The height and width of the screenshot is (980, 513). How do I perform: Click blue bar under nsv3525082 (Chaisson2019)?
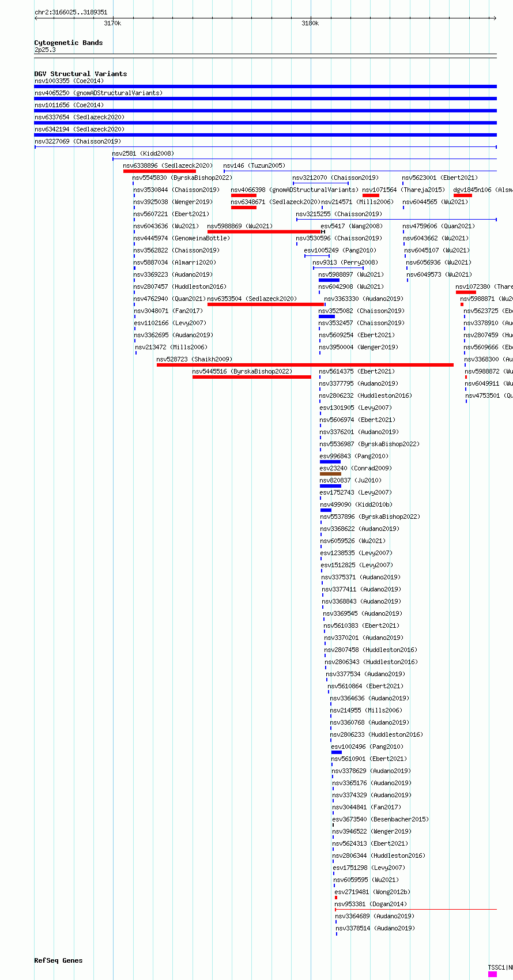327,316
